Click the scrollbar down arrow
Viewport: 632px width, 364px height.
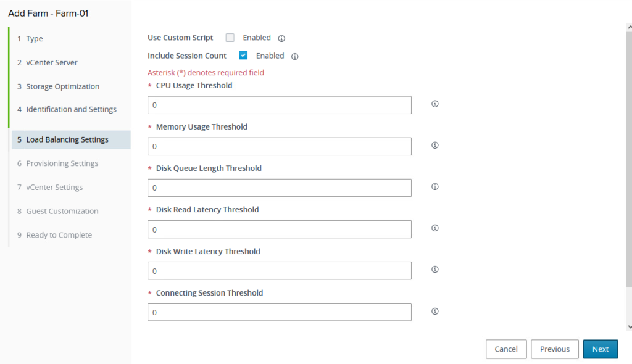click(x=629, y=326)
